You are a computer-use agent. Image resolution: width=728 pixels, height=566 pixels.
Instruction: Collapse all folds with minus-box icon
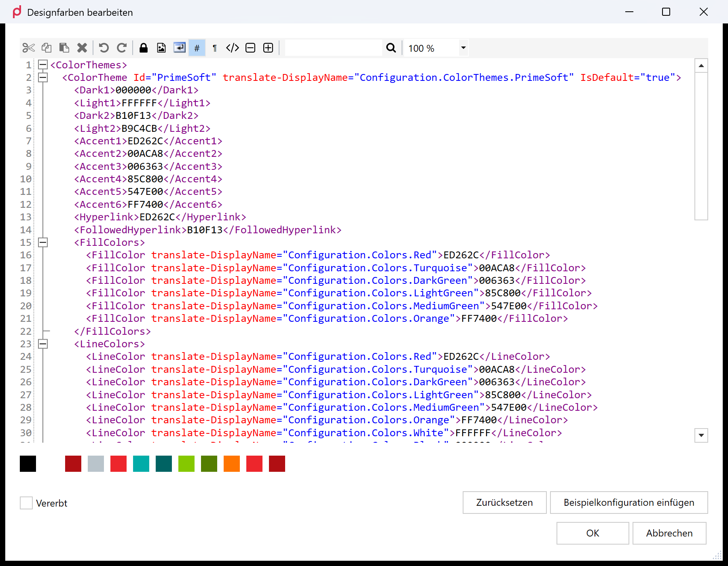pos(250,48)
